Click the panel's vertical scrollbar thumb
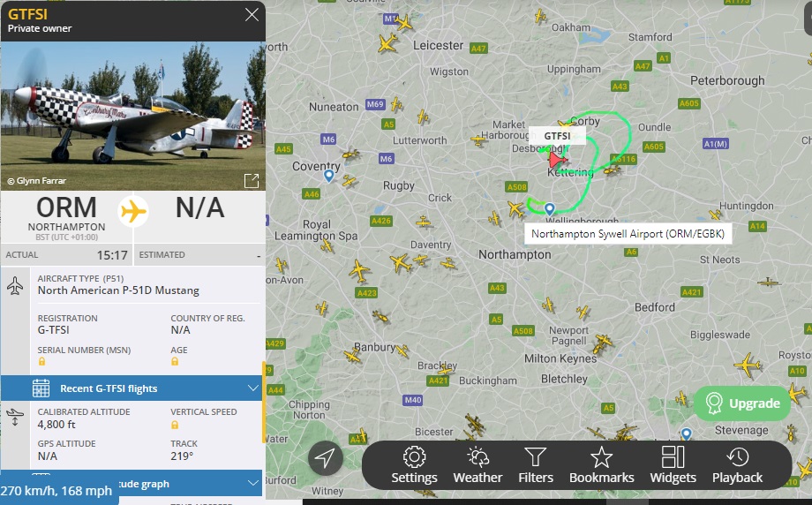 point(264,403)
